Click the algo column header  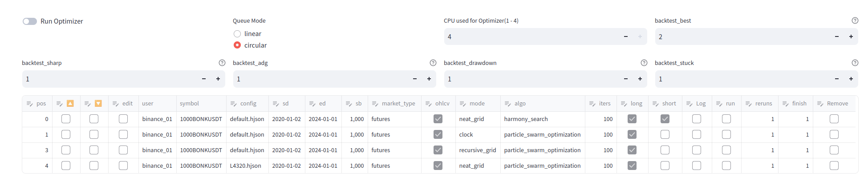520,103
